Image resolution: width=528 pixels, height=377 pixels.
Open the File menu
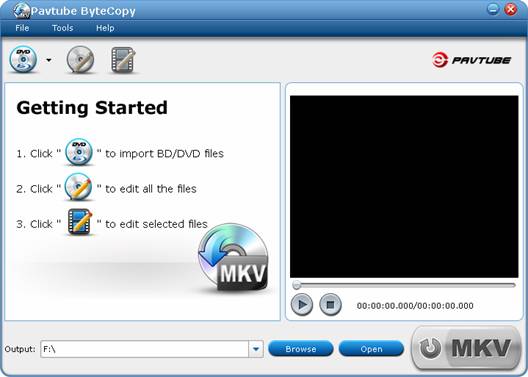click(x=22, y=28)
